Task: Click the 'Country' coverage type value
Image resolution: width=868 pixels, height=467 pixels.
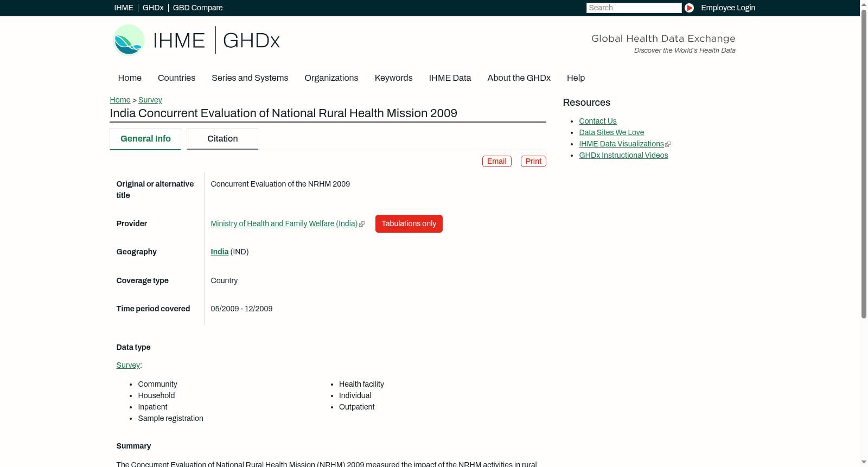Action: (224, 280)
